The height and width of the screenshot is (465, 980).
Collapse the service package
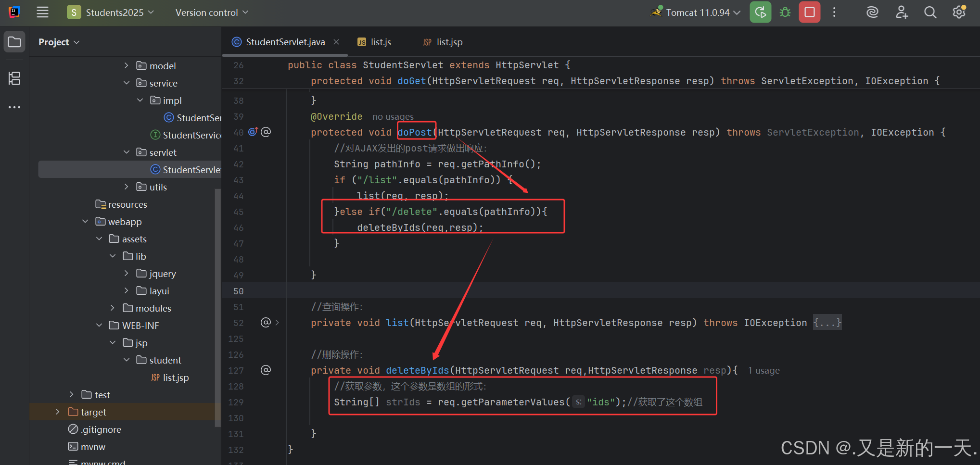[x=126, y=83]
